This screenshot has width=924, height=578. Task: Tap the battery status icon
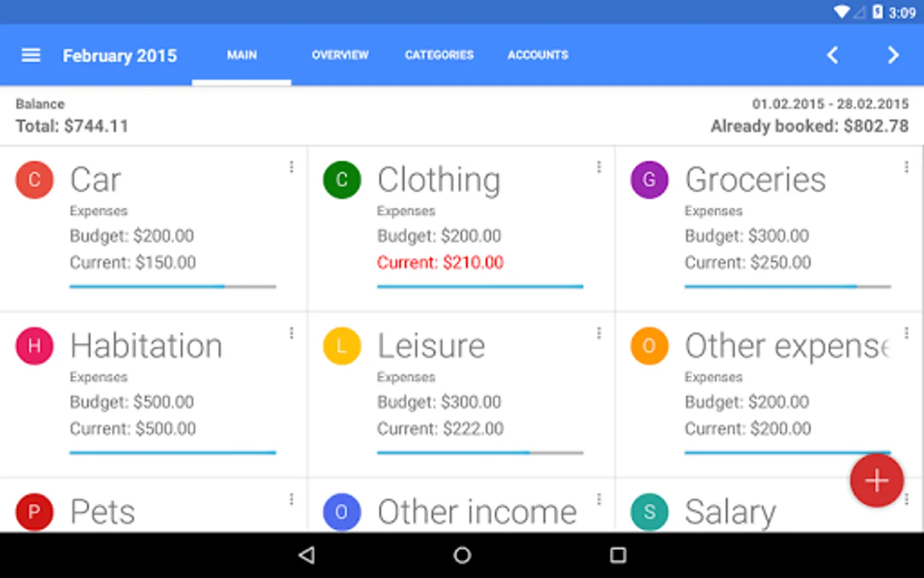[878, 12]
